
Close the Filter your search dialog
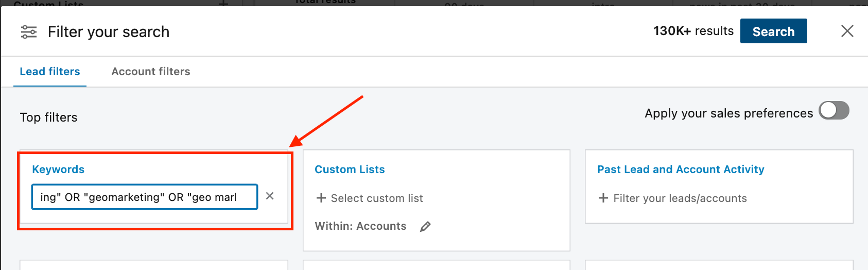pos(847,31)
